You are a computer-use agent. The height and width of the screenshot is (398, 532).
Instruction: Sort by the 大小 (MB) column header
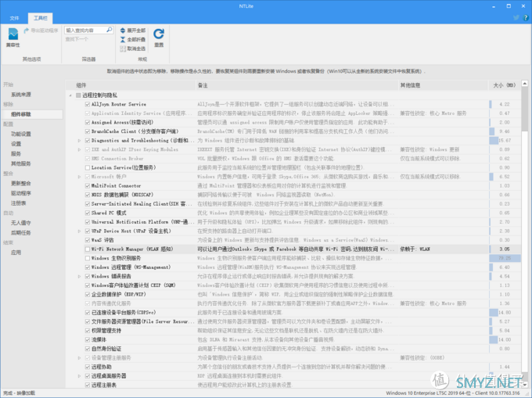[x=504, y=85]
